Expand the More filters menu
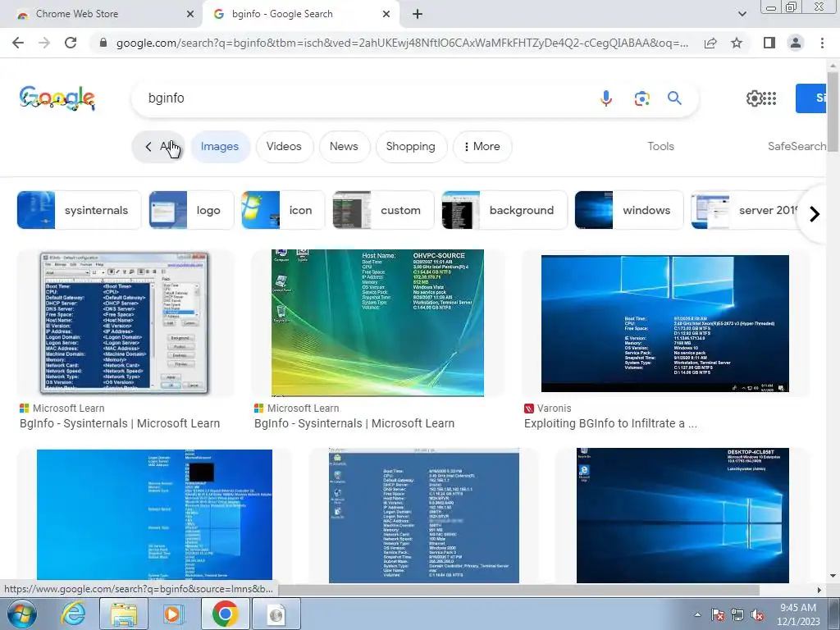The image size is (840, 630). point(482,146)
